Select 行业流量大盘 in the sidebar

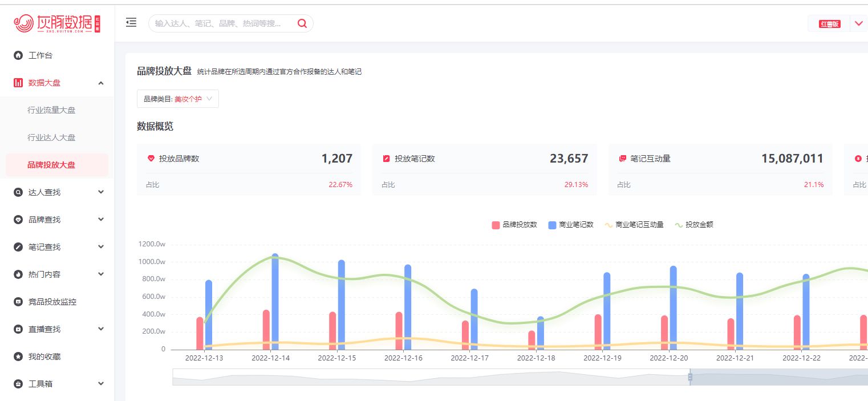51,110
